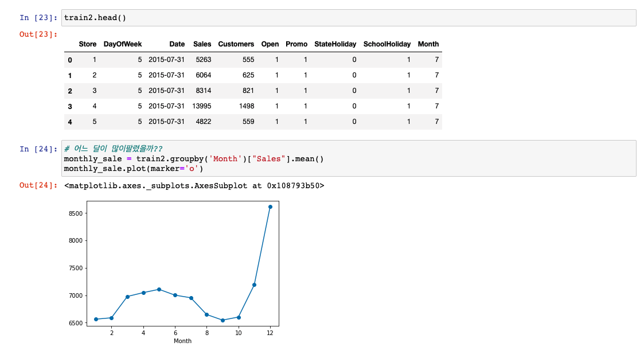Click the Out[23] prompt label

(38, 34)
